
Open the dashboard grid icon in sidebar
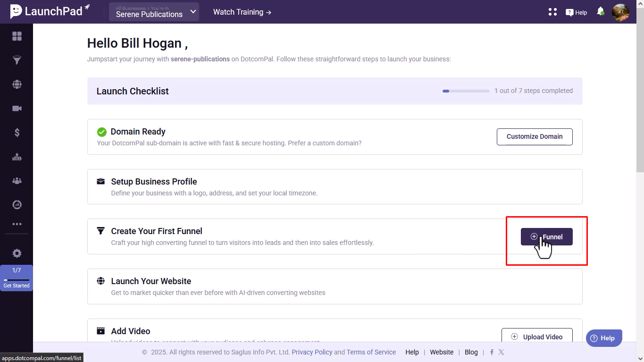(17, 36)
